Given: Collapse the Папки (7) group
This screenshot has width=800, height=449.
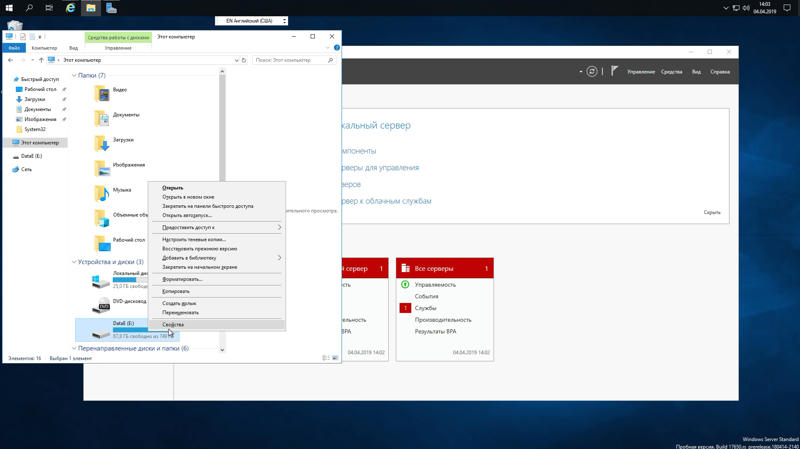Looking at the screenshot, I should point(74,76).
